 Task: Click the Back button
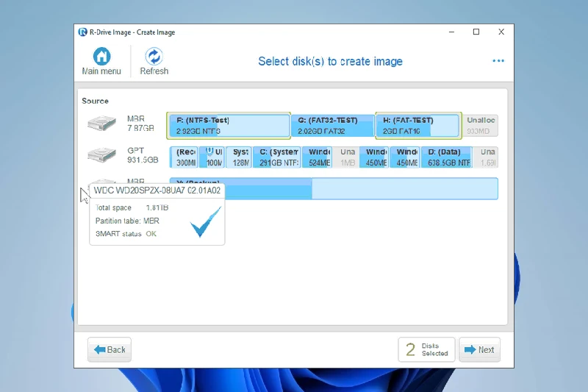pos(110,349)
